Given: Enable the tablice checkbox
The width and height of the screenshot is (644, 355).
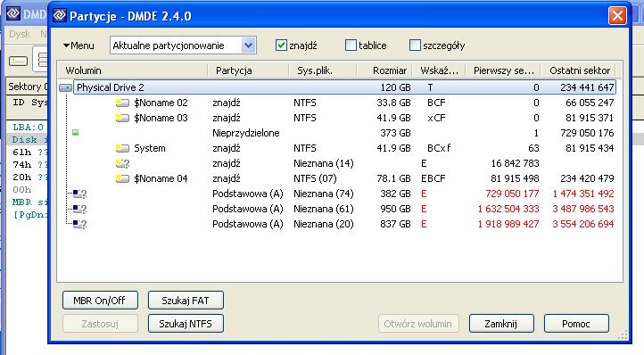Looking at the screenshot, I should click(351, 45).
